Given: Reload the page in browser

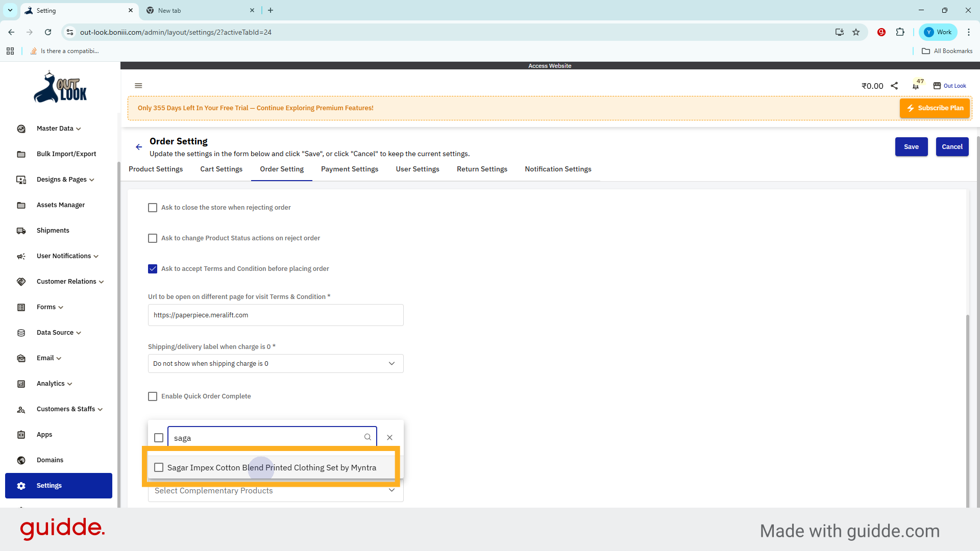Looking at the screenshot, I should (48, 32).
